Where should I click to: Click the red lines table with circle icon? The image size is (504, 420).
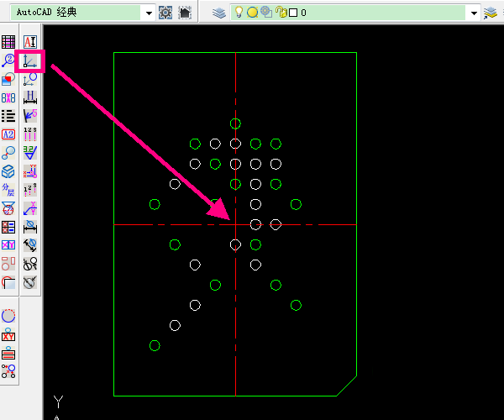8,353
